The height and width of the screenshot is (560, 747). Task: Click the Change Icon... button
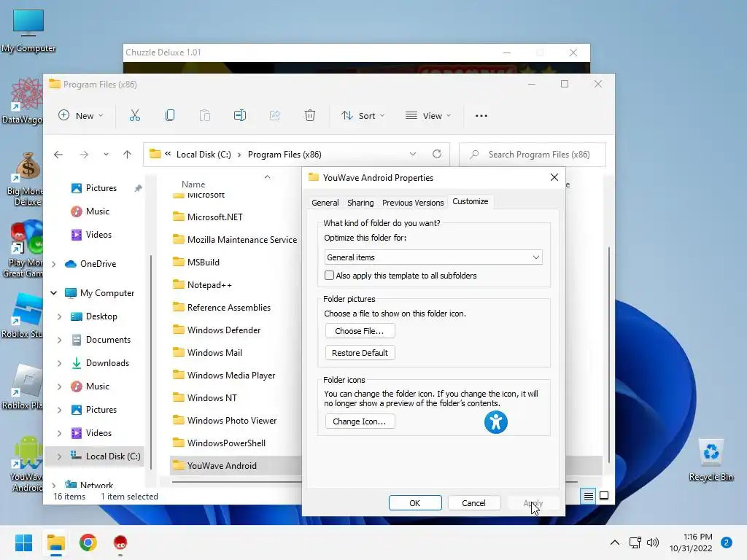[x=360, y=421]
